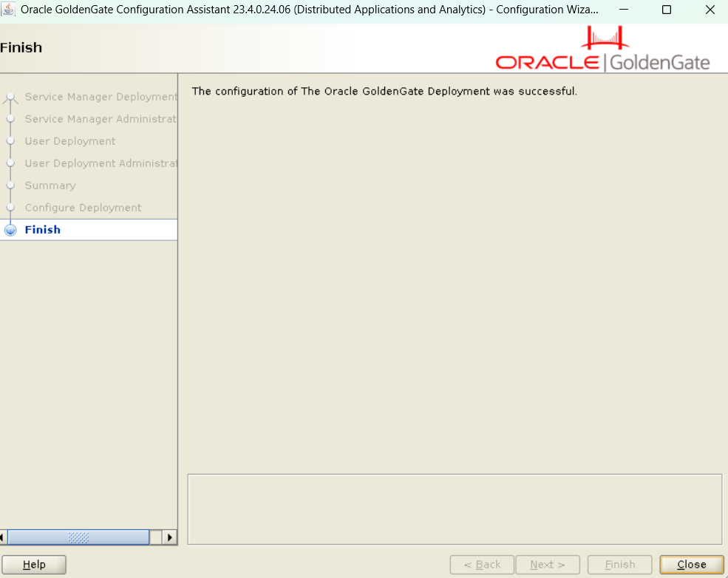
Task: Click the Close button
Action: (691, 565)
